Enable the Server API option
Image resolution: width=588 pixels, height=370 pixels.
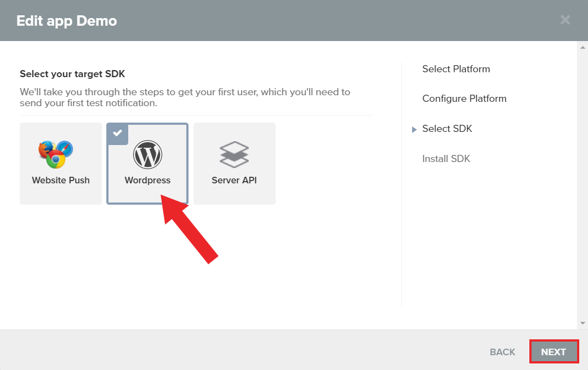pyautogui.click(x=234, y=163)
